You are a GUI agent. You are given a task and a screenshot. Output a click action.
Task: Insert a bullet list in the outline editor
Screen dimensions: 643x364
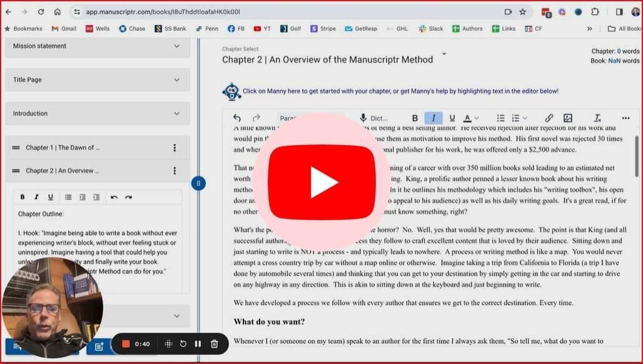(68, 197)
